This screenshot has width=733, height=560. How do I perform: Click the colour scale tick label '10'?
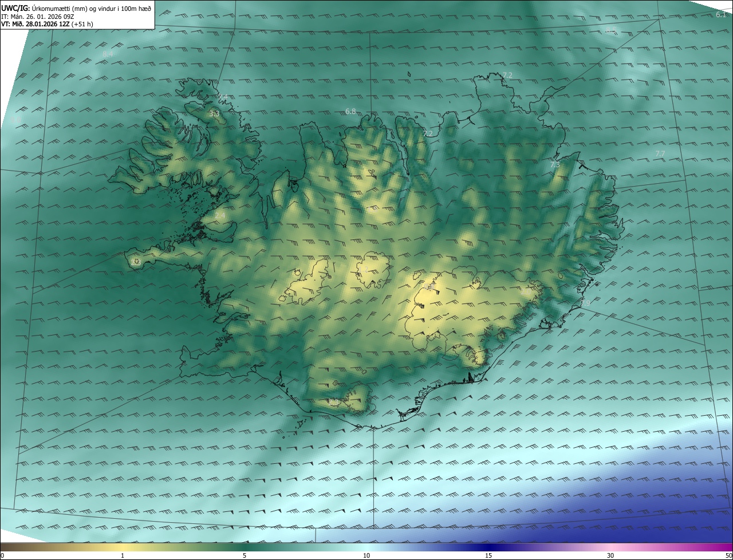[366, 555]
